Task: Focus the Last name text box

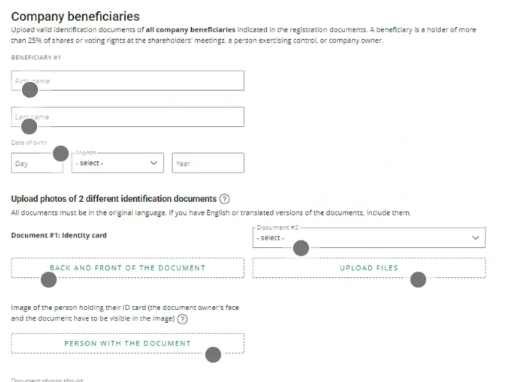Action: [x=128, y=117]
